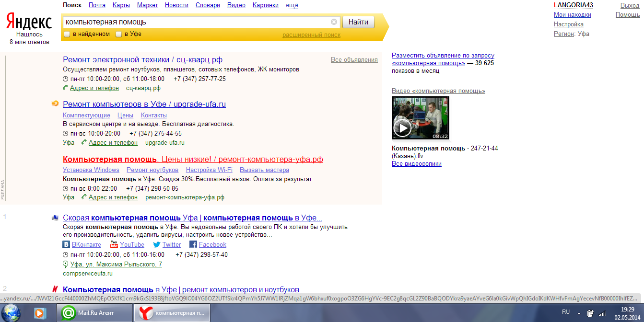644x322 pixels.
Task: Show hidden tray icons arrow
Action: click(x=579, y=313)
